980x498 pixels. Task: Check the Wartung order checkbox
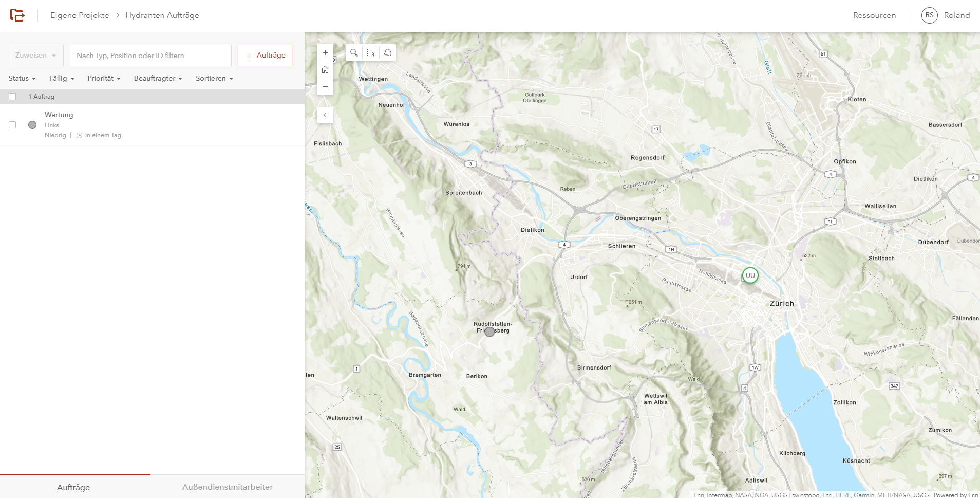11,124
